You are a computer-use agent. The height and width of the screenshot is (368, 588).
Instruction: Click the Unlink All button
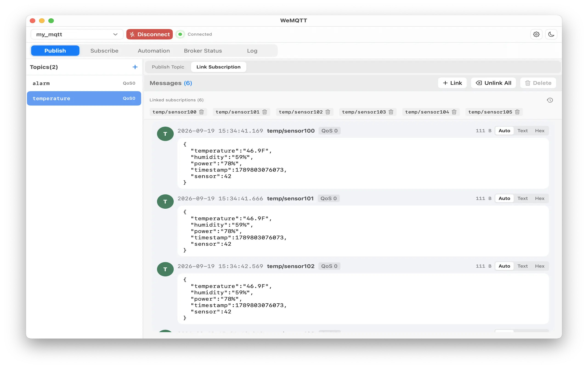click(493, 83)
